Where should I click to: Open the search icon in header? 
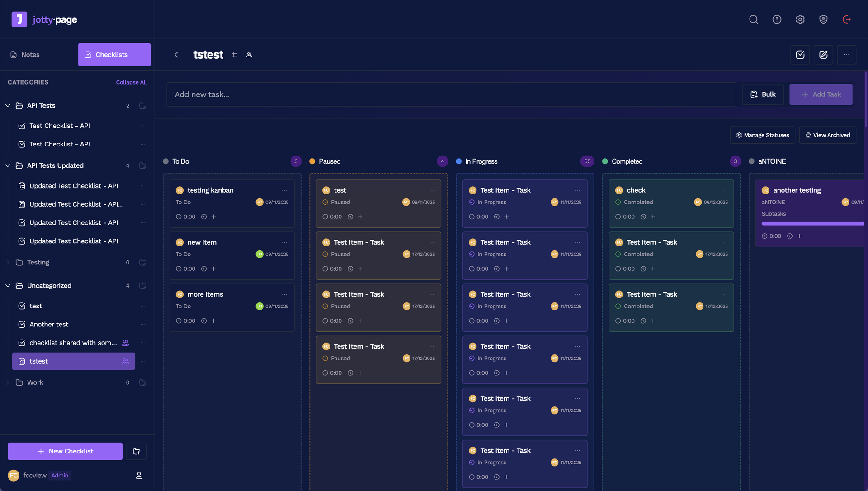point(753,19)
